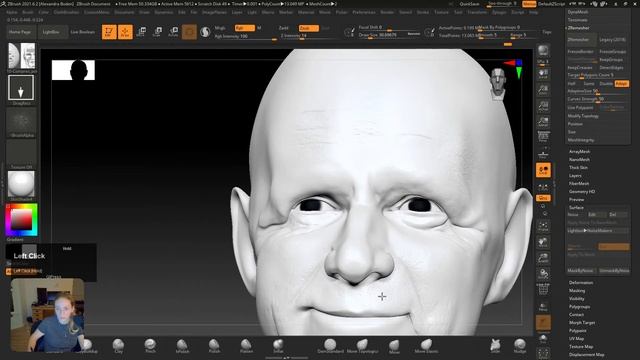Select the DamStandard brush at bottom
The height and width of the screenshot is (360, 640).
coord(330,346)
